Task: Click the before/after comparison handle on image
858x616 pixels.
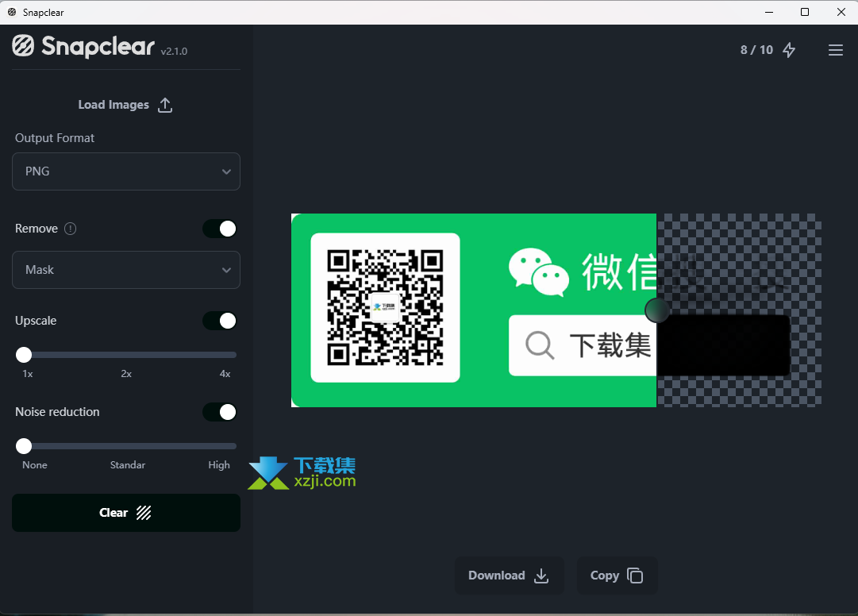Action: click(x=656, y=310)
